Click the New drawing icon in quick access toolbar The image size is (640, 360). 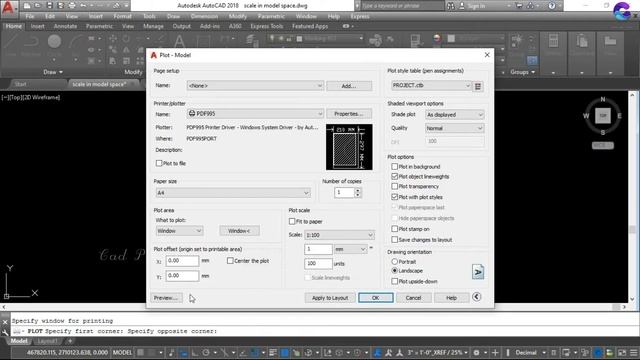click(x=27, y=6)
